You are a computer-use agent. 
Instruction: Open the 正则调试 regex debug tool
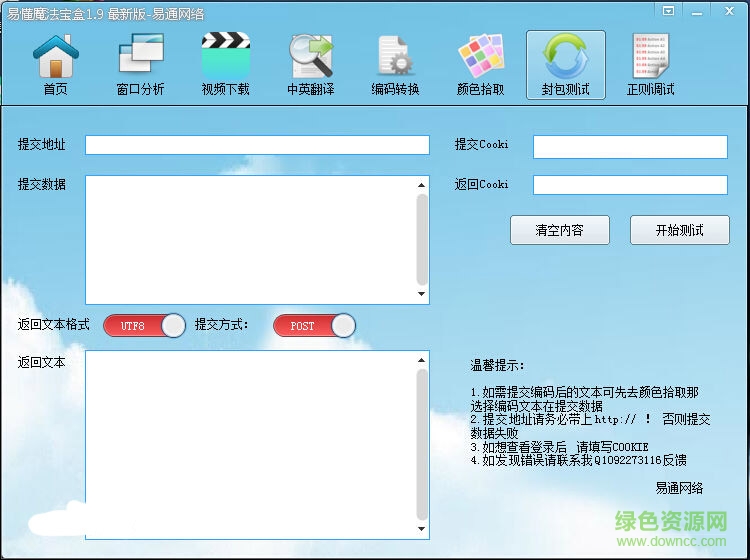(651, 65)
